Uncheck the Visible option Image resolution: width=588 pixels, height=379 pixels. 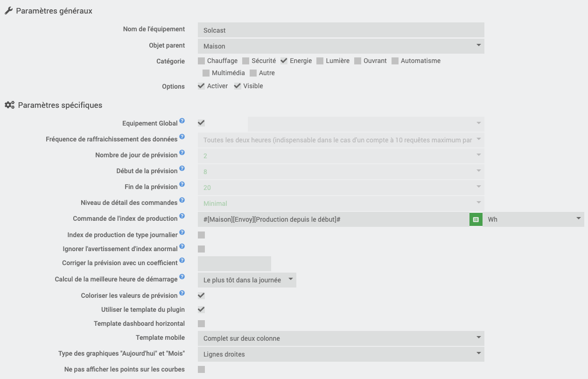(x=238, y=86)
